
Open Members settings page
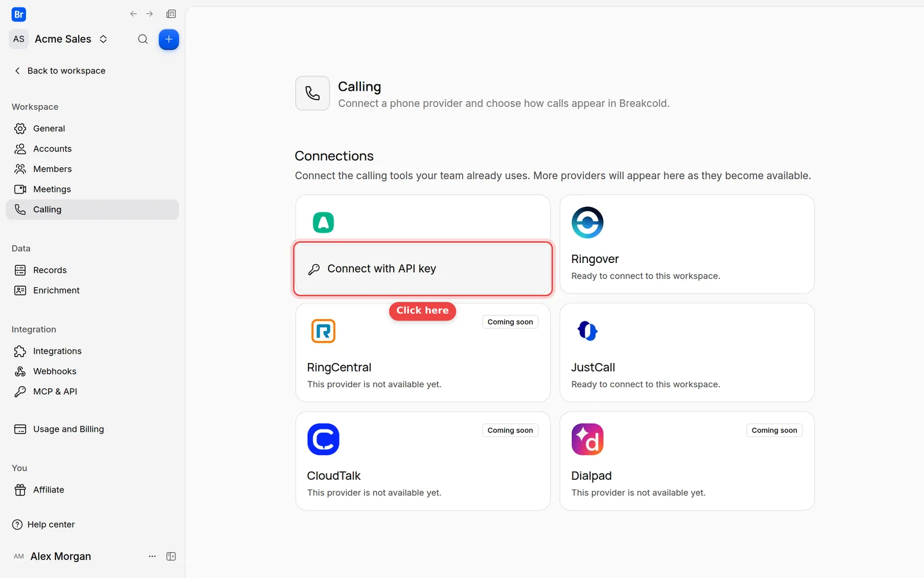(x=92, y=169)
